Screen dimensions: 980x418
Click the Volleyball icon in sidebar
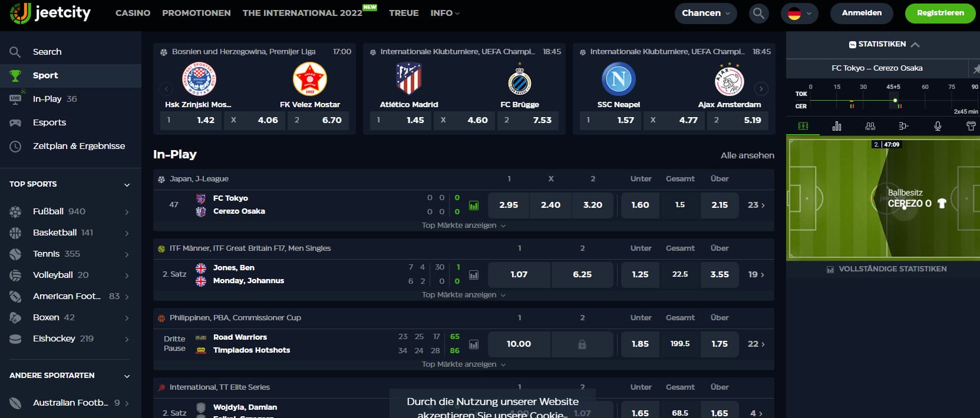coord(16,275)
